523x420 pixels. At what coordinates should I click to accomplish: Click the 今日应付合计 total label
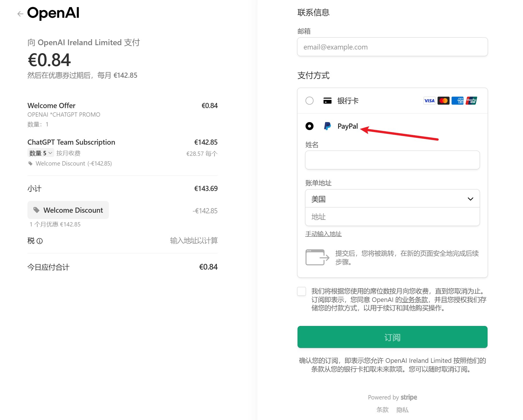[48, 267]
